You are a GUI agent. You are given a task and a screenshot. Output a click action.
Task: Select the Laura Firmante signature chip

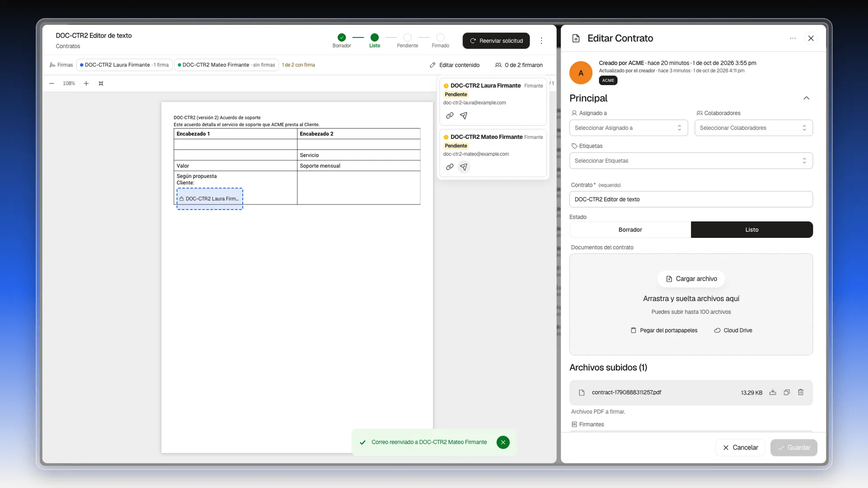click(x=124, y=65)
